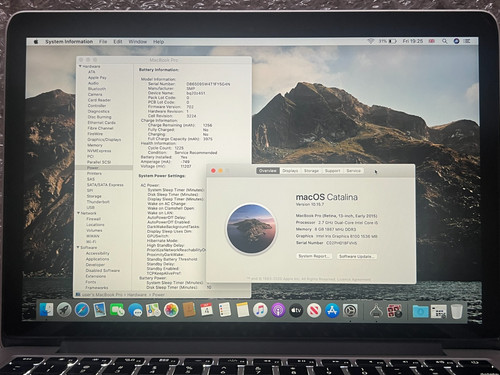Viewport: 500px width, 375px height.
Task: Open App Store in the Dock
Action: [332, 310]
